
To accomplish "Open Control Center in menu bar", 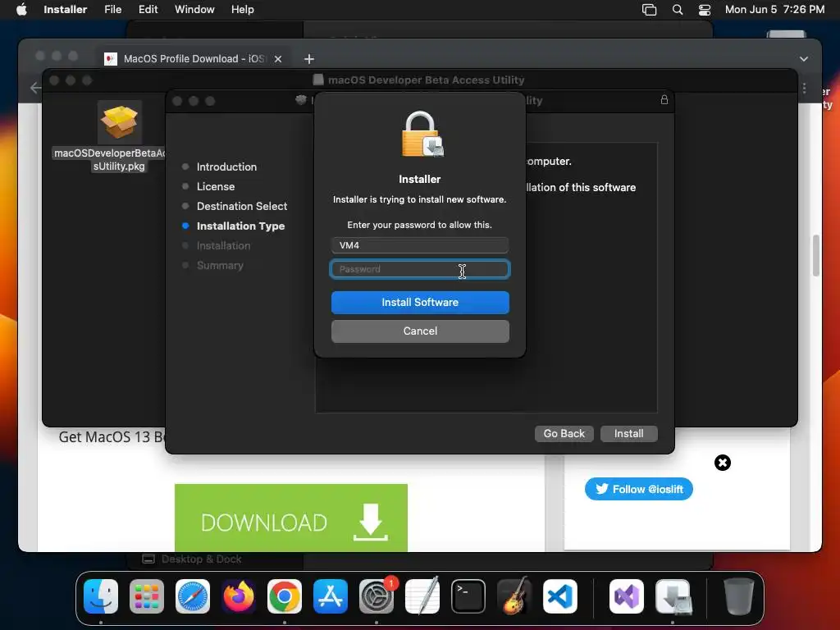I will [705, 10].
